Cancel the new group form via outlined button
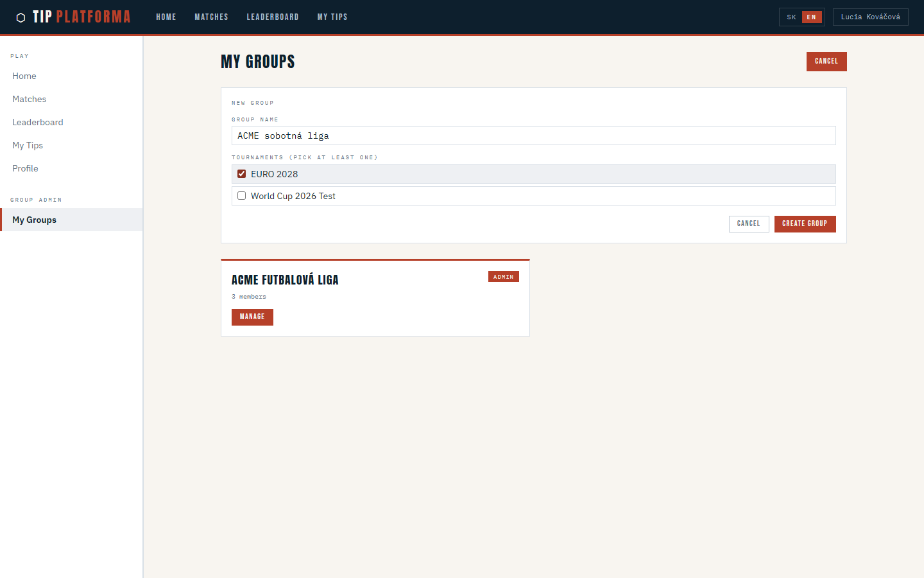 [748, 223]
